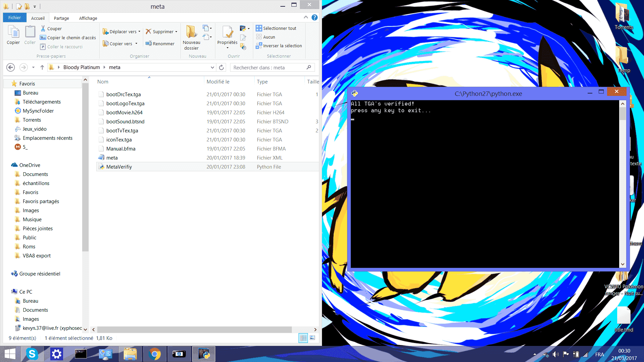The image size is (644, 362).
Task: Click Sélectionner tout
Action: [276, 28]
